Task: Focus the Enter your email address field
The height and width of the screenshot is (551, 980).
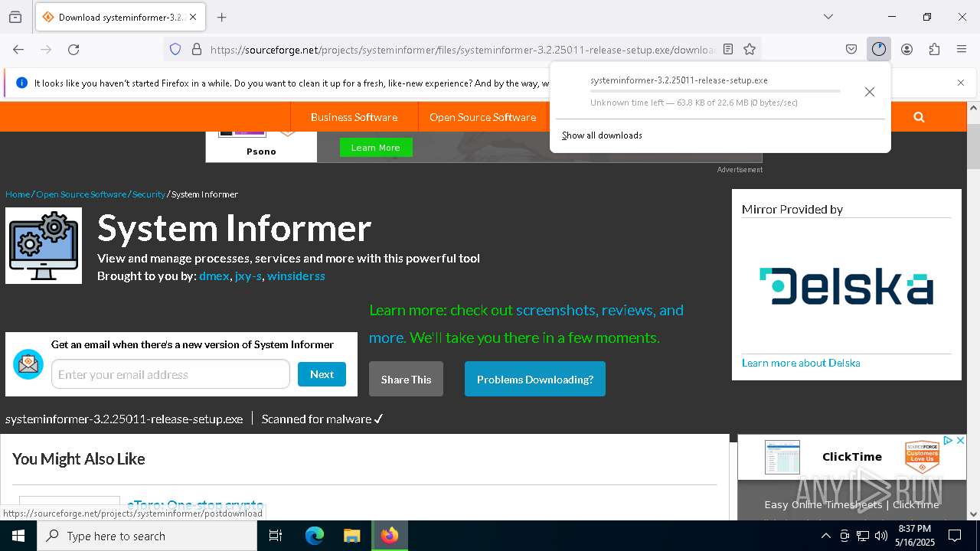Action: pyautogui.click(x=171, y=374)
